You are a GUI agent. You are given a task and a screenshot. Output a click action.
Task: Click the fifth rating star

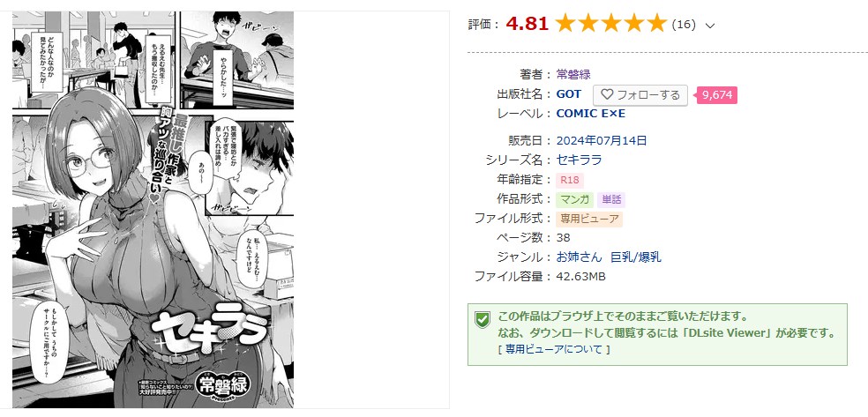click(x=656, y=24)
